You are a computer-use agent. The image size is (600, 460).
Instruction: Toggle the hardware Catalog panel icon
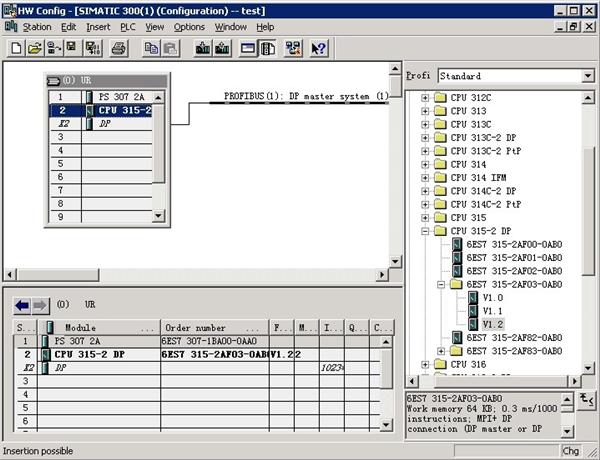pyautogui.click(x=267, y=49)
